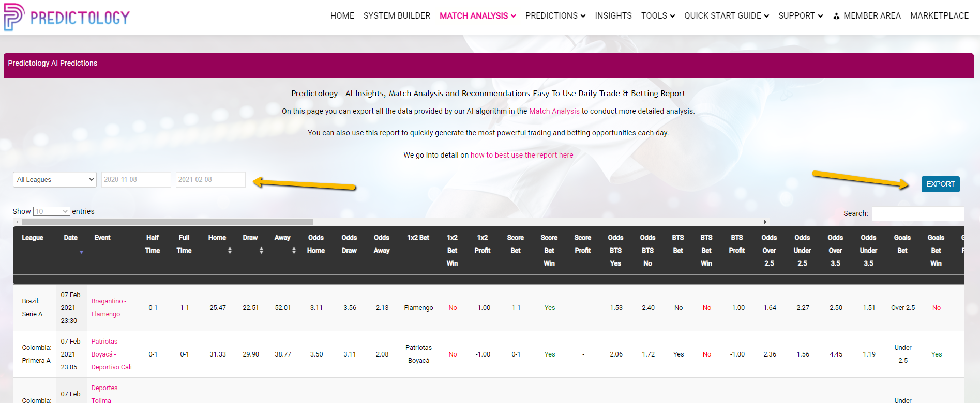Click the Predictology AI Predictions banner title
This screenshot has height=403, width=980.
pyautogui.click(x=53, y=63)
